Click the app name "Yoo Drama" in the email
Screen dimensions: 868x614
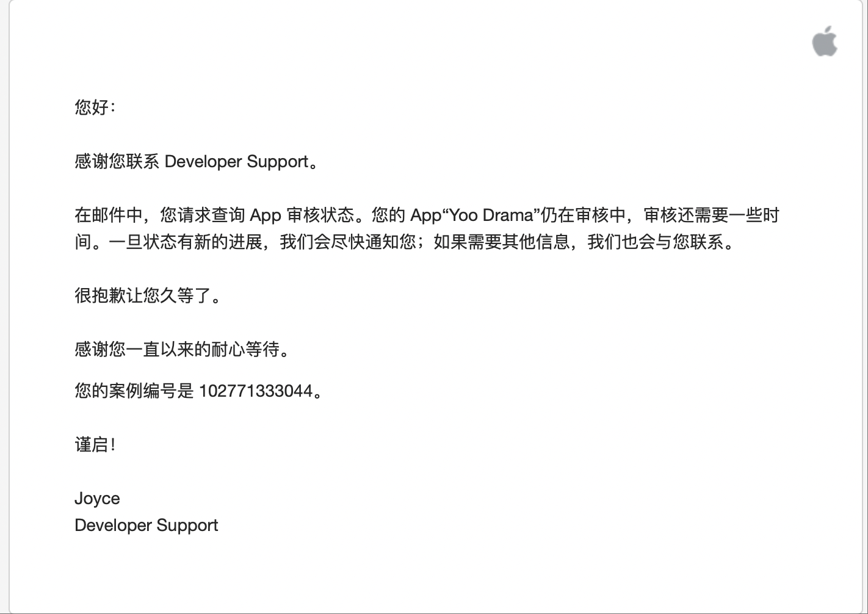(491, 215)
